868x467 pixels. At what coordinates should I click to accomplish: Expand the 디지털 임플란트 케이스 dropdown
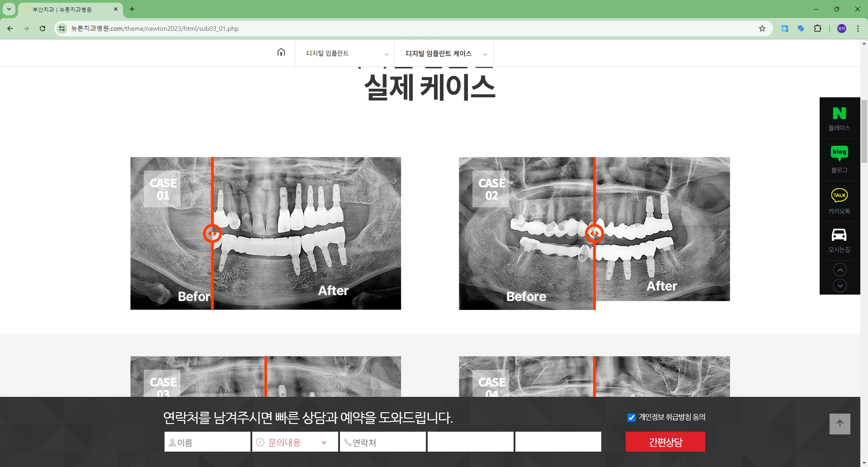tap(485, 54)
